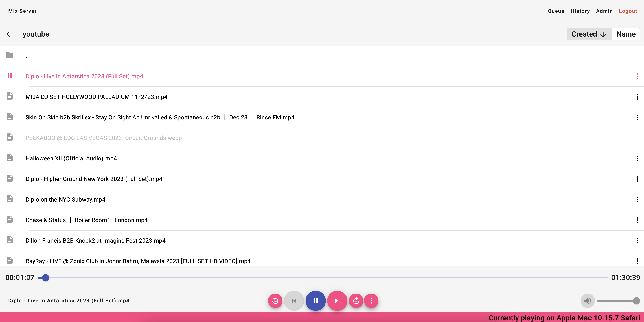Click the Logout link
Viewport: 644px width, 322px height.
click(x=628, y=11)
